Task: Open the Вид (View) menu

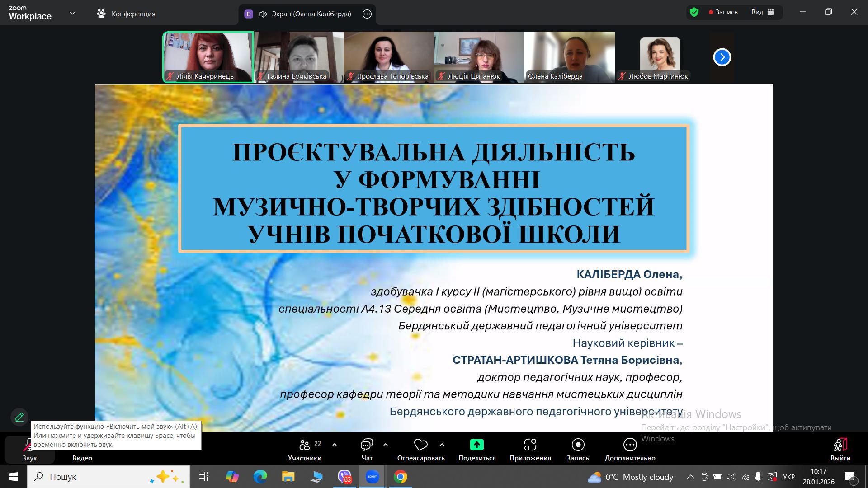Action: click(763, 12)
